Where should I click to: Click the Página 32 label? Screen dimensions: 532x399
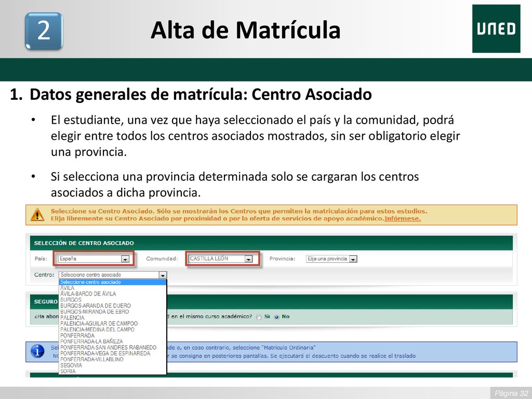click(511, 393)
